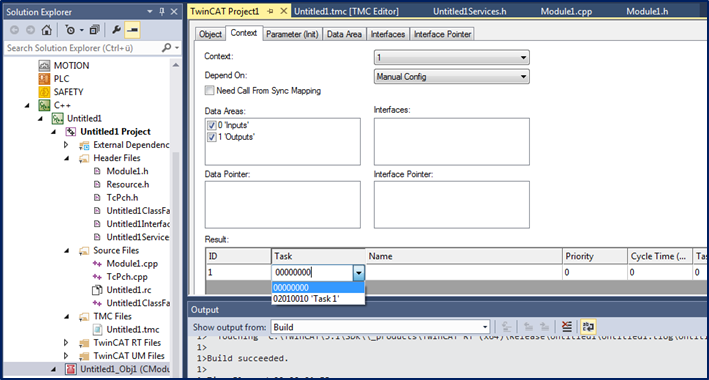Switch to the Module1.h document tab

coord(647,12)
